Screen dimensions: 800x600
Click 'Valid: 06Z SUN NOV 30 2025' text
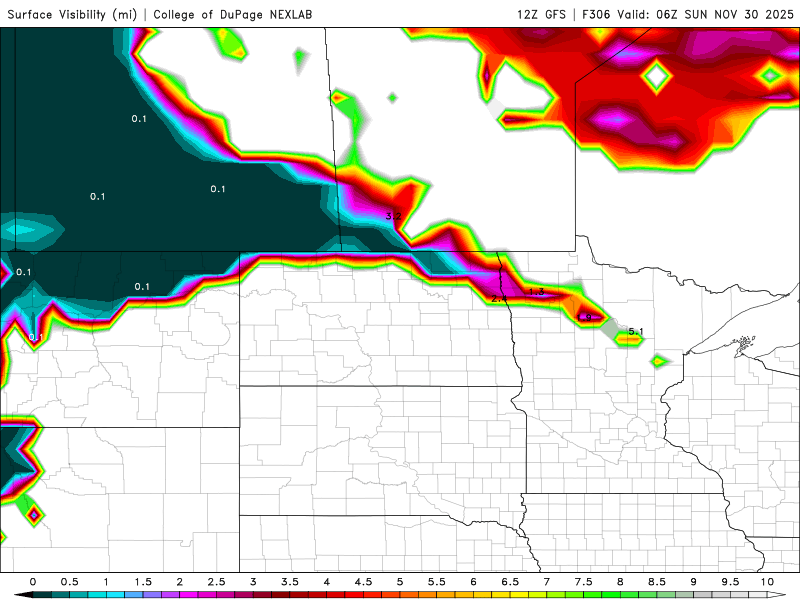point(705,14)
